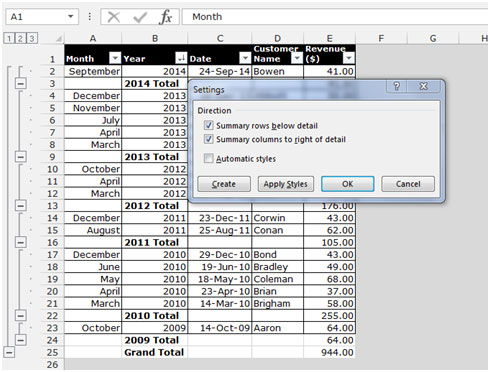Open the Month column filter dropdown
Image resolution: width=490 pixels, height=372 pixels.
pos(115,58)
